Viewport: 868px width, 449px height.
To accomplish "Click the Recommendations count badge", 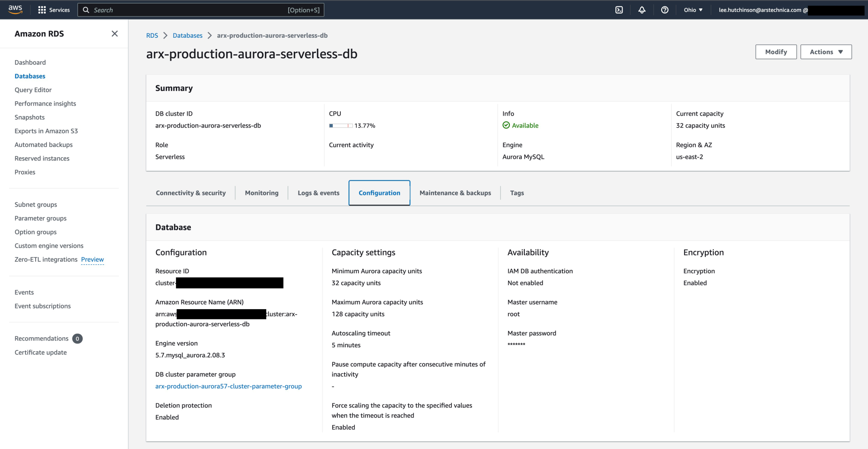I will [77, 338].
